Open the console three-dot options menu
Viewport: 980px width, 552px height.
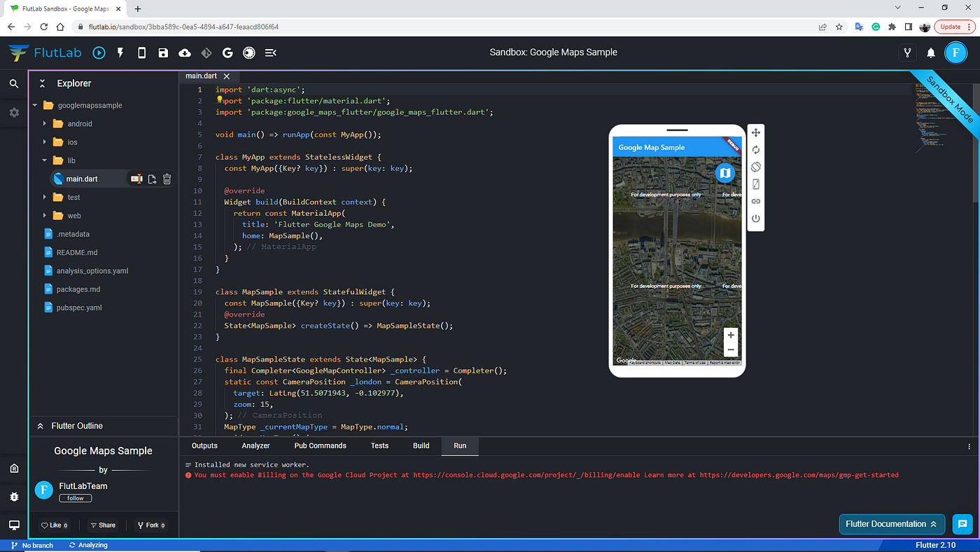[x=969, y=446]
